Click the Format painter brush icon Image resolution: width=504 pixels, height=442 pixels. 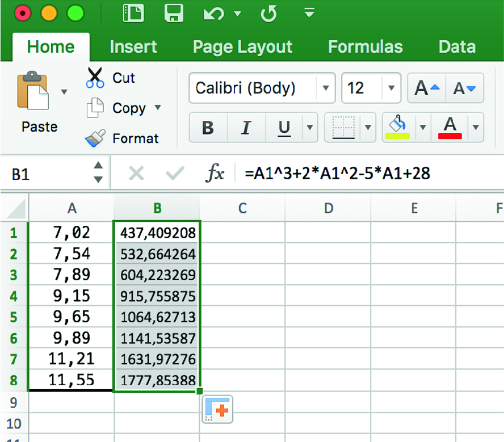tap(95, 138)
